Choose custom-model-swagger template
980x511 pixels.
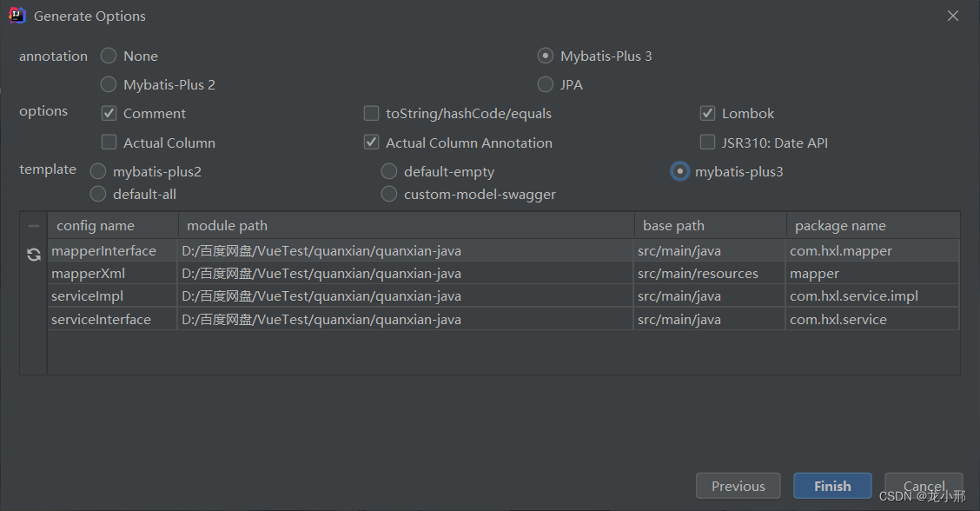[388, 194]
